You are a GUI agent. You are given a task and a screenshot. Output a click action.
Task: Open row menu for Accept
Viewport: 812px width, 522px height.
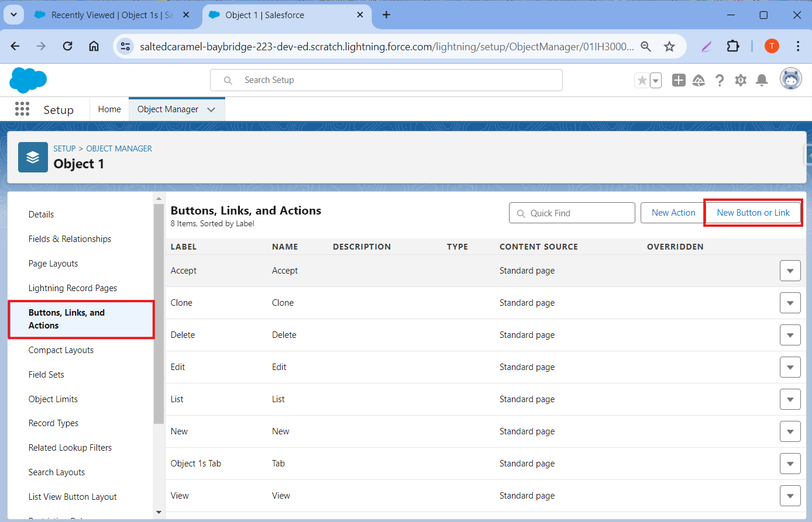tap(790, 271)
